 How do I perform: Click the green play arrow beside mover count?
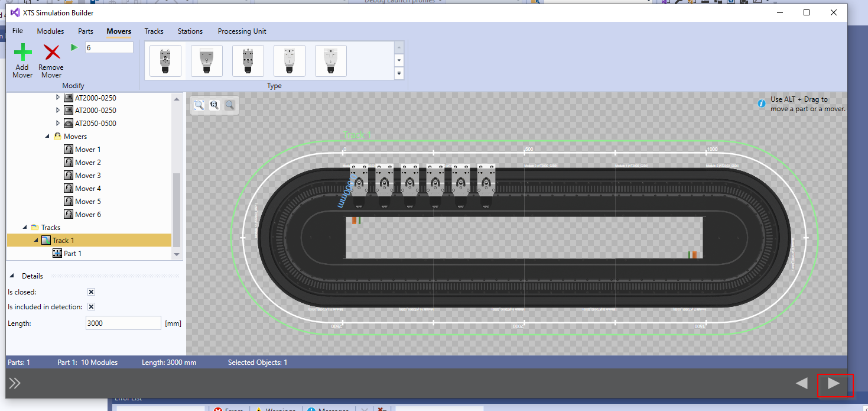(74, 47)
